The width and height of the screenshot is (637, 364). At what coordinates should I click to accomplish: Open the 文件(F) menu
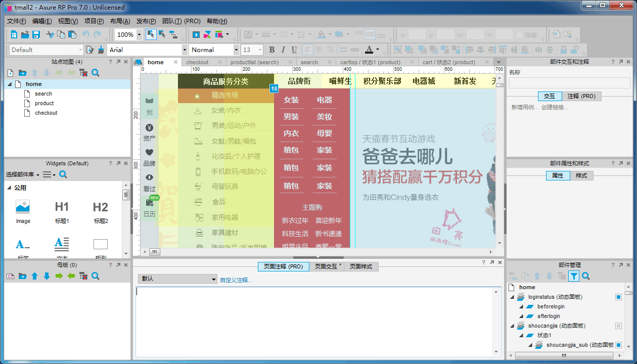(x=17, y=21)
